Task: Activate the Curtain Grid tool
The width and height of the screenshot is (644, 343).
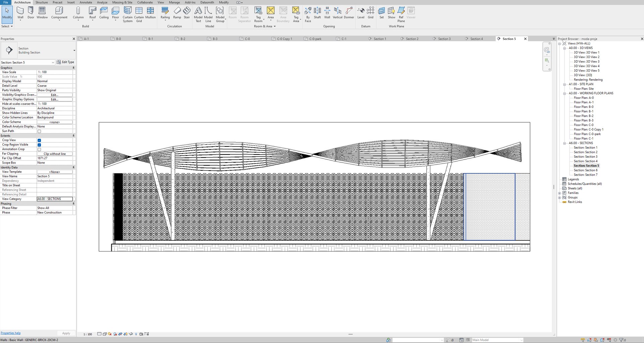Action: [139, 15]
